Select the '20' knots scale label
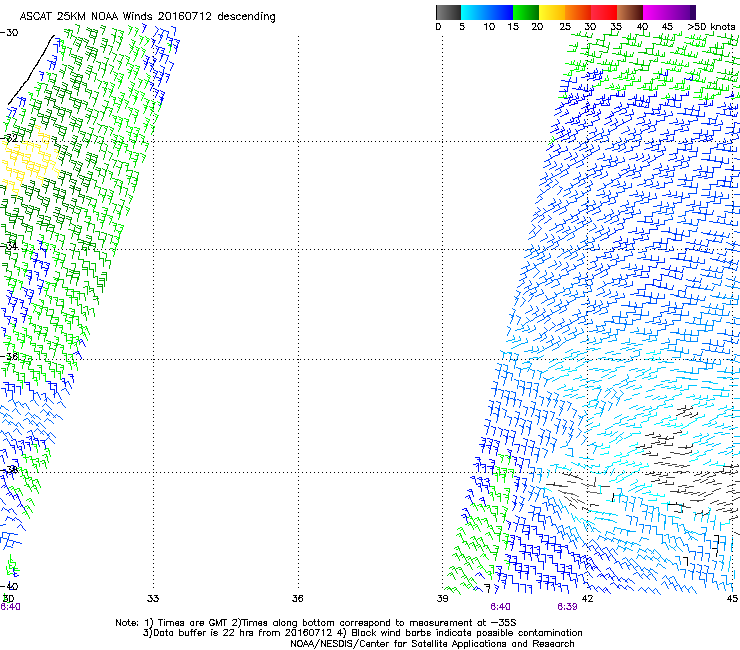740x650 pixels. point(537,27)
